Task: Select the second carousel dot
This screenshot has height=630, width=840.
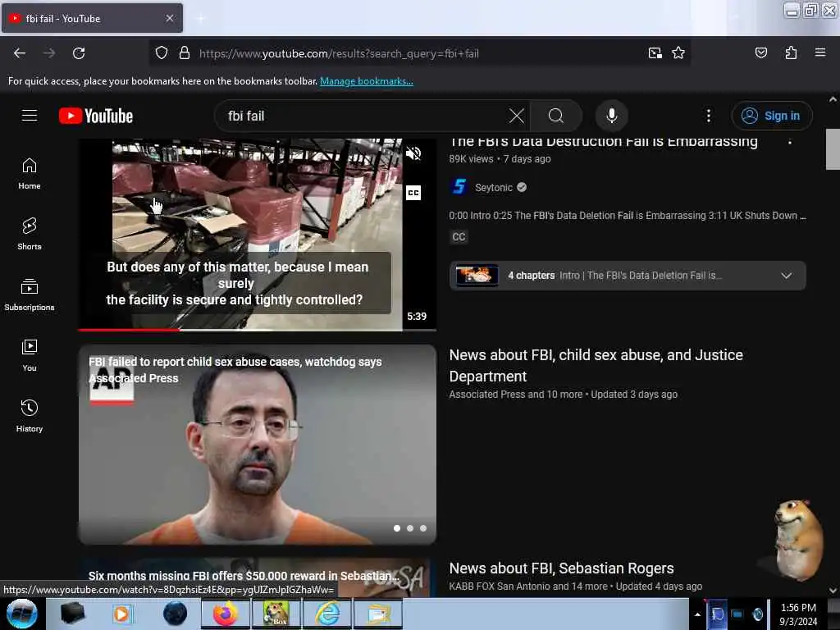Action: click(x=410, y=528)
